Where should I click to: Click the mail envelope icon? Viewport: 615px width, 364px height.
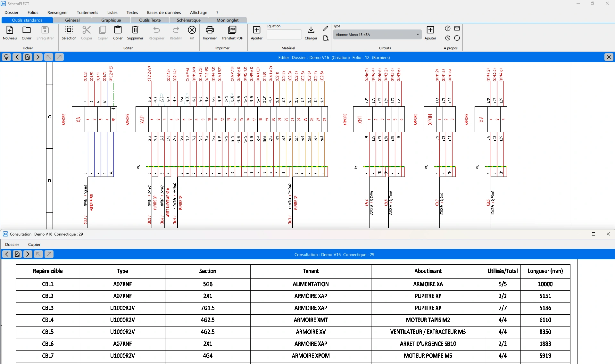point(457,29)
